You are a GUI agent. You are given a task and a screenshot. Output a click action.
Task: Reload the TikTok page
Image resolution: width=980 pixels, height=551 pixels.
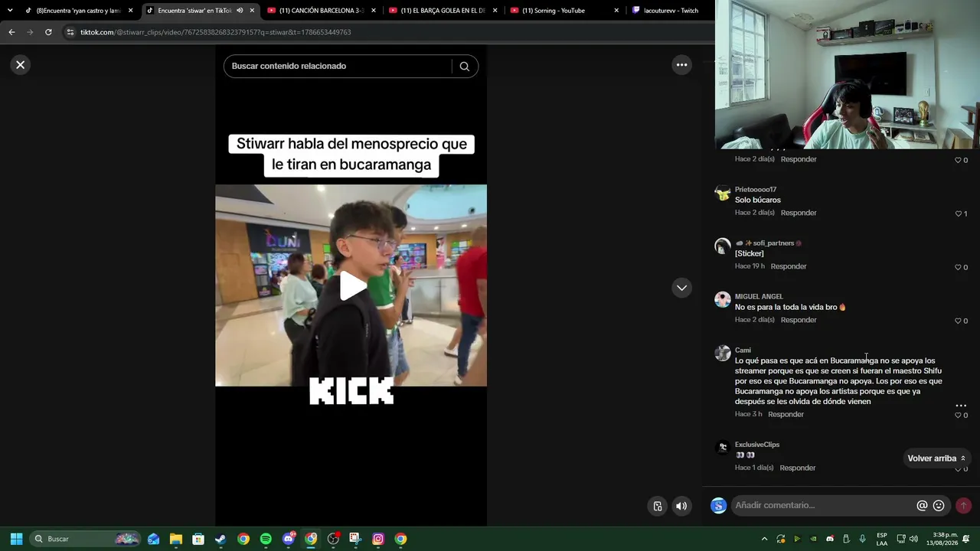pos(48,32)
